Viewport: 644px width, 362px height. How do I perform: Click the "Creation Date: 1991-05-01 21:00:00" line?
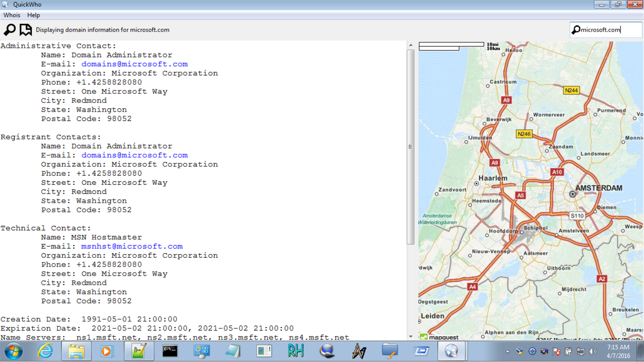point(89,319)
